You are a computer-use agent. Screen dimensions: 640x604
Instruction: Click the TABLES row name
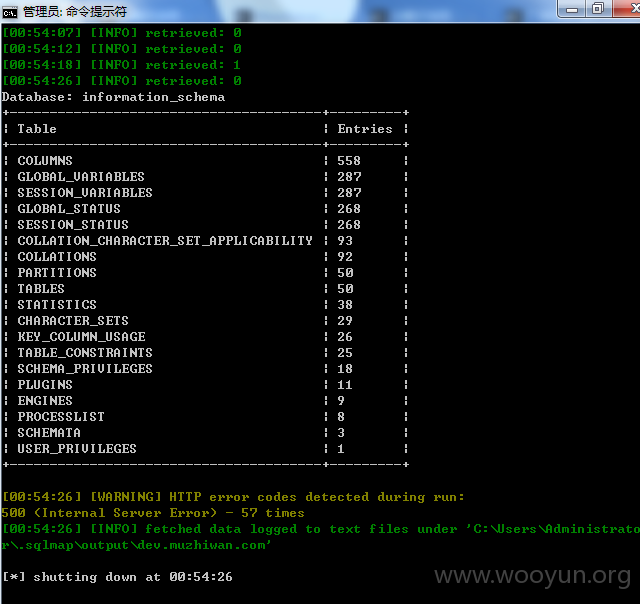click(41, 289)
